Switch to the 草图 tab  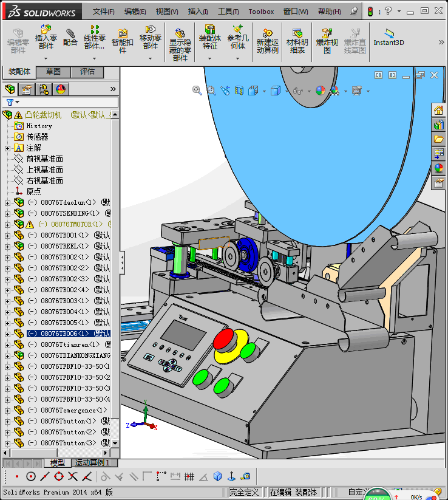[x=53, y=72]
